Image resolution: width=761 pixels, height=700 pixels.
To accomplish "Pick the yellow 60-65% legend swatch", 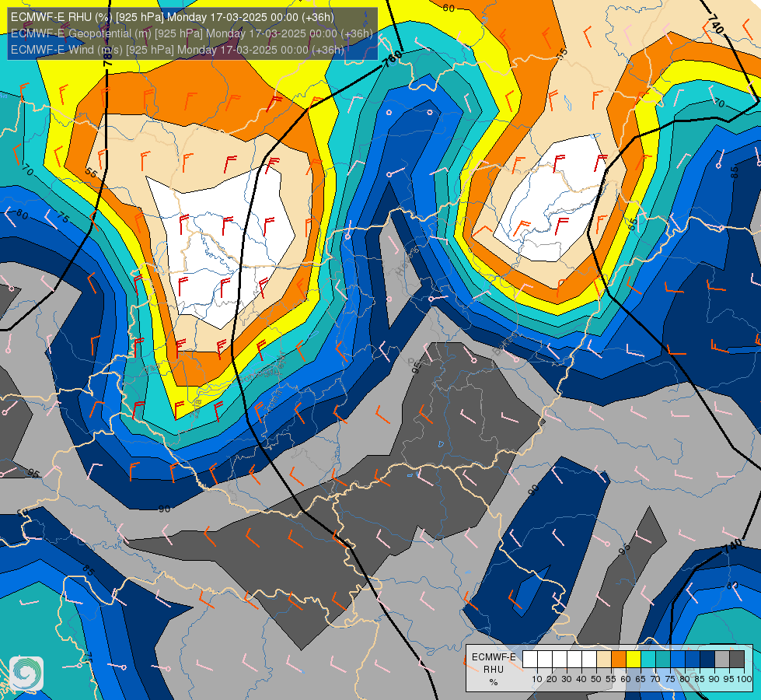I will click(x=634, y=660).
